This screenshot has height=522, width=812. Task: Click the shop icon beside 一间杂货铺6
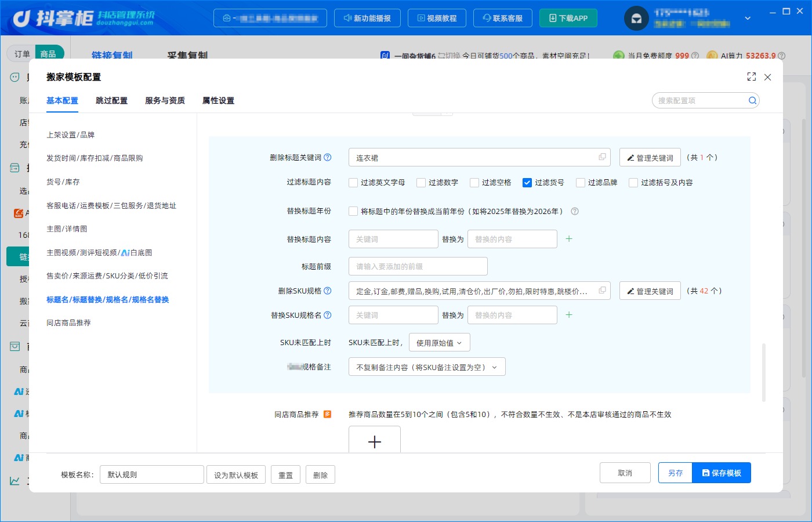[x=385, y=56]
